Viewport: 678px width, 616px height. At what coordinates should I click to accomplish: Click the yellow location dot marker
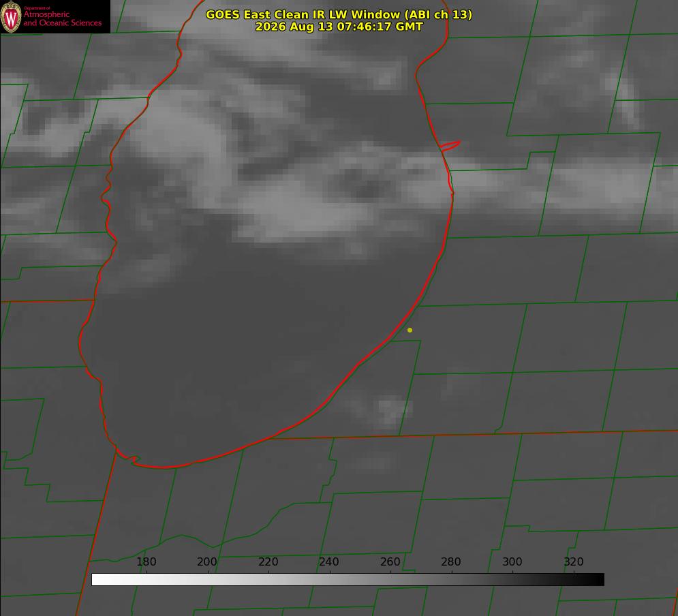coord(410,330)
